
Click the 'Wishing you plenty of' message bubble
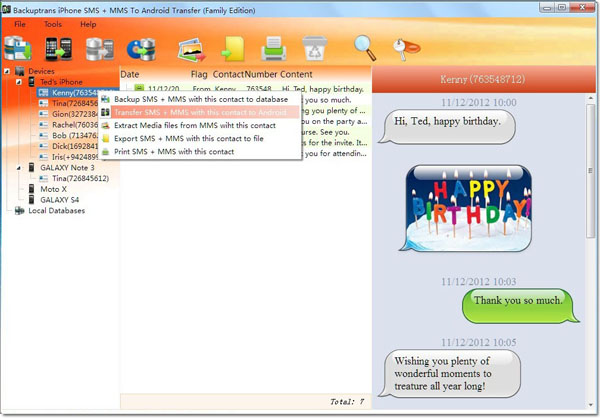pos(450,374)
